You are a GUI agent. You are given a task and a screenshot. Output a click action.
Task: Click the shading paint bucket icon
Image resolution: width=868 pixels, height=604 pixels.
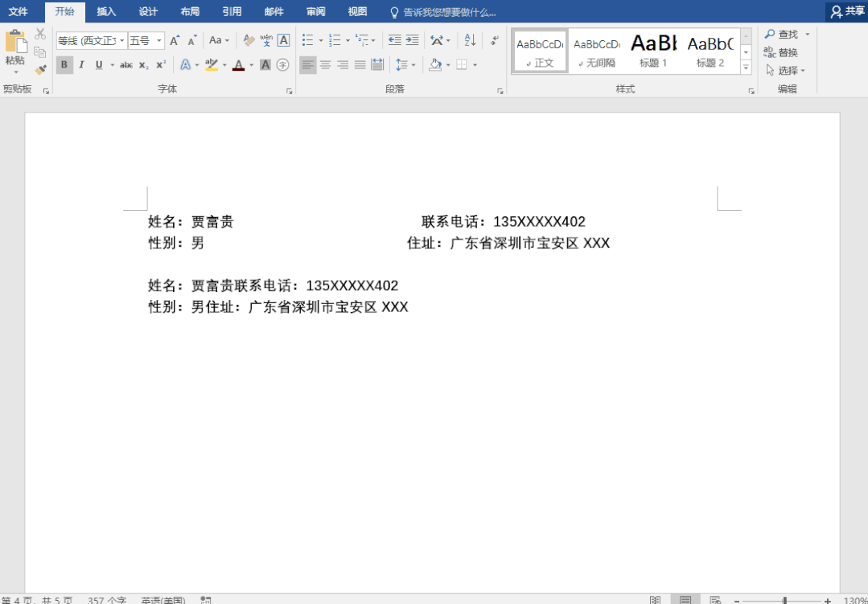click(x=435, y=65)
